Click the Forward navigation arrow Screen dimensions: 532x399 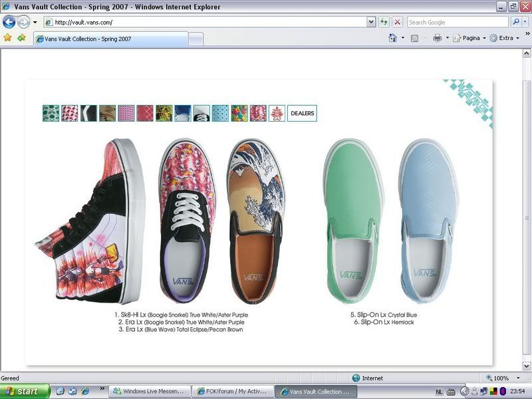coord(23,23)
